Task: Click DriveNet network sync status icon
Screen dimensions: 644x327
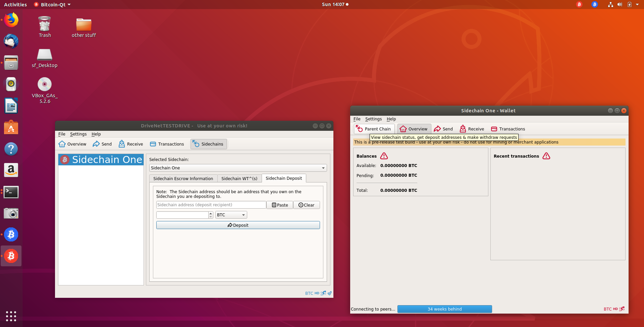Action: pos(323,293)
